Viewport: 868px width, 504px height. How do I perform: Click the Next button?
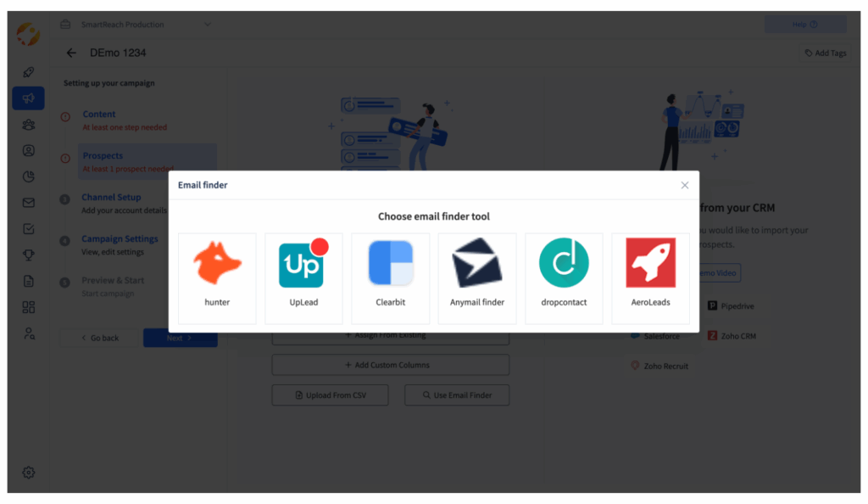coord(180,338)
